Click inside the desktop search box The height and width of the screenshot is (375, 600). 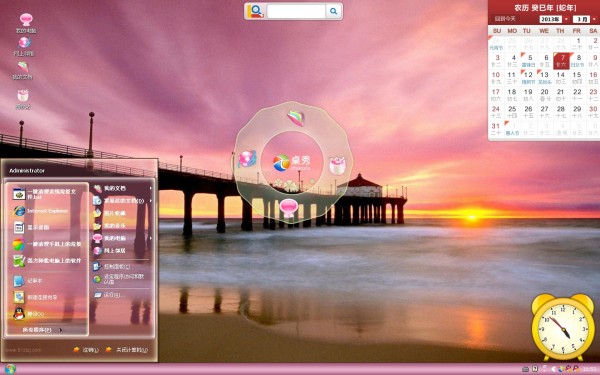point(296,11)
